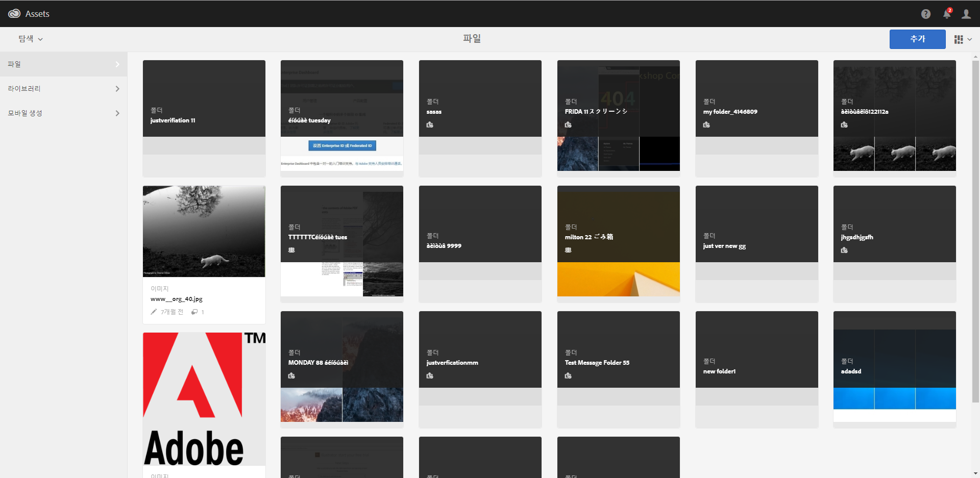Open the adadsd folder
The width and height of the screenshot is (980, 478).
895,369
